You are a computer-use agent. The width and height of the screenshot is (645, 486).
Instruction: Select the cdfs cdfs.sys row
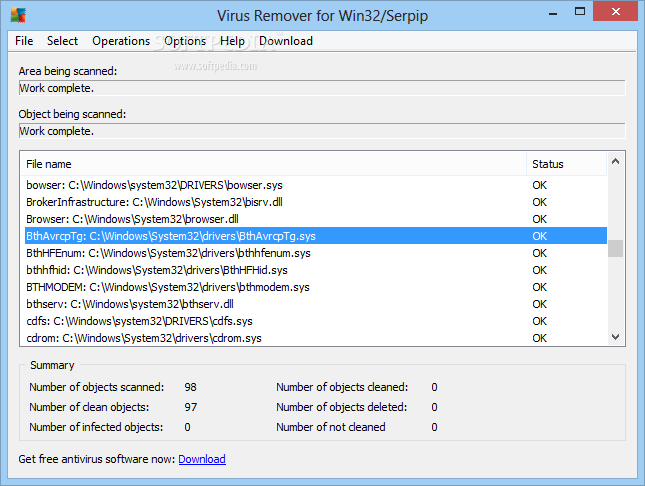click(316, 321)
